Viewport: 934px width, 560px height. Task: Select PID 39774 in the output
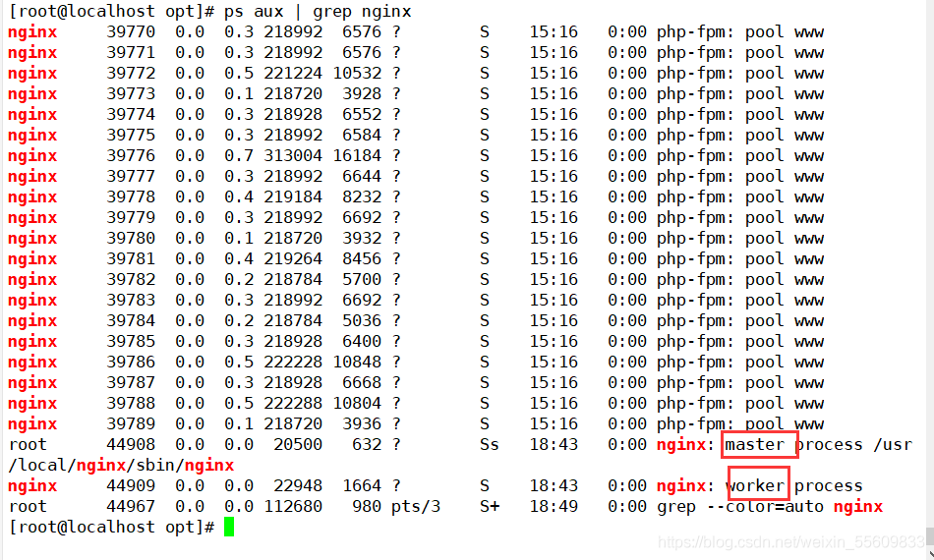[x=131, y=114]
